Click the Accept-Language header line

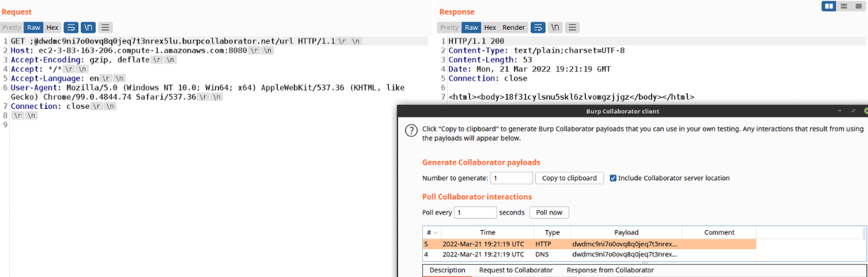pos(68,78)
